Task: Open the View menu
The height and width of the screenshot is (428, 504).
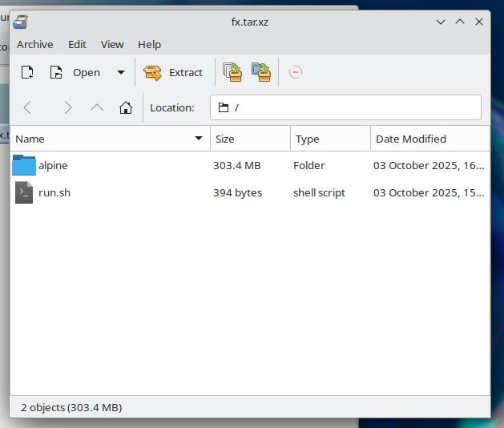Action: [x=112, y=44]
